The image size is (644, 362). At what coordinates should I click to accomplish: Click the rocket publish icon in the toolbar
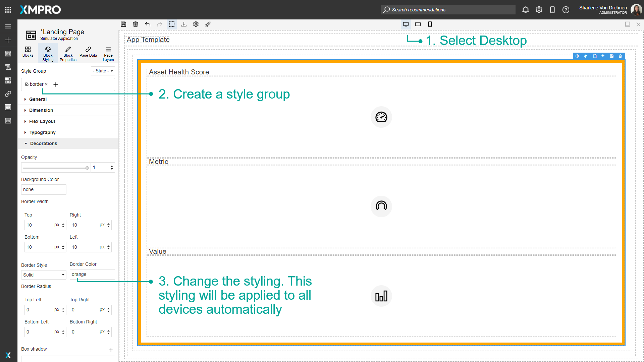click(208, 24)
